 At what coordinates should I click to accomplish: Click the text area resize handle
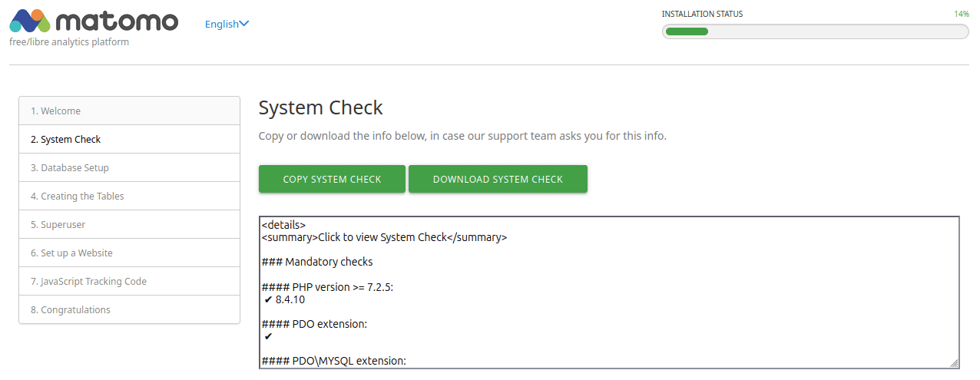pos(954,363)
